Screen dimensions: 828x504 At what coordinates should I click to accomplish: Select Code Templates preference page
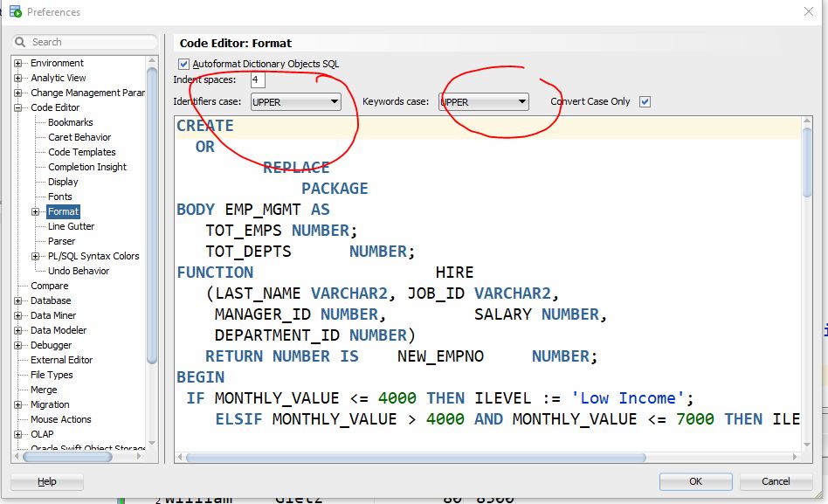(81, 152)
